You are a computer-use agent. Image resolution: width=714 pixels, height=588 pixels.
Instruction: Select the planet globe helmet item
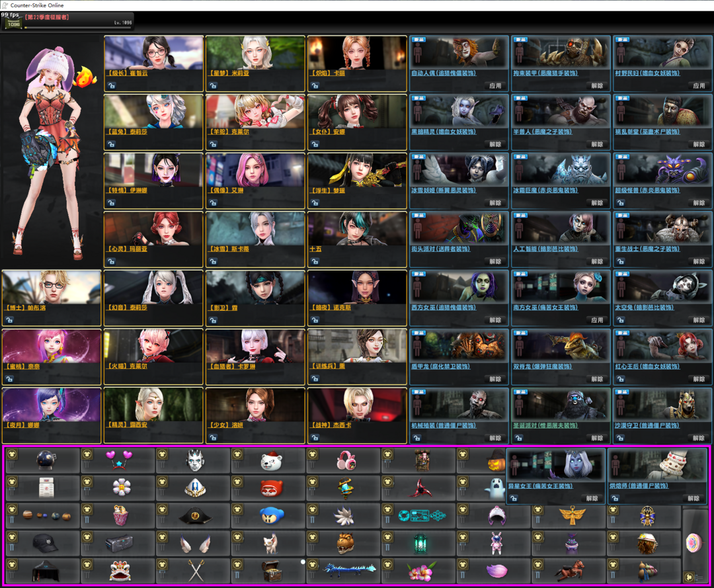46,460
